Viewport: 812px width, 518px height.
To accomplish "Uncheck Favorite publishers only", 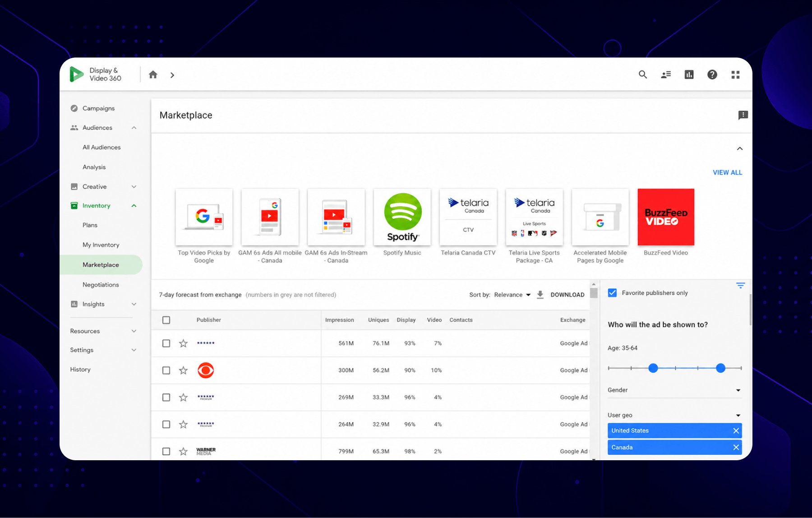I will coord(612,293).
